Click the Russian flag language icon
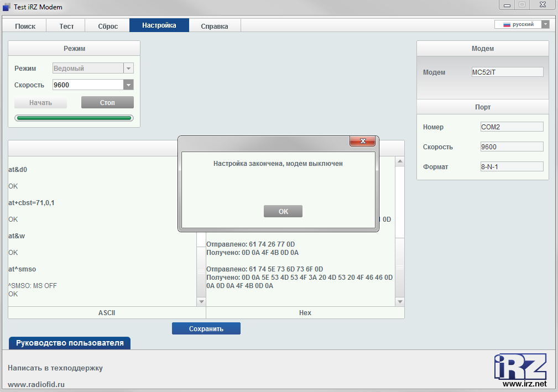558x392 pixels. [505, 24]
